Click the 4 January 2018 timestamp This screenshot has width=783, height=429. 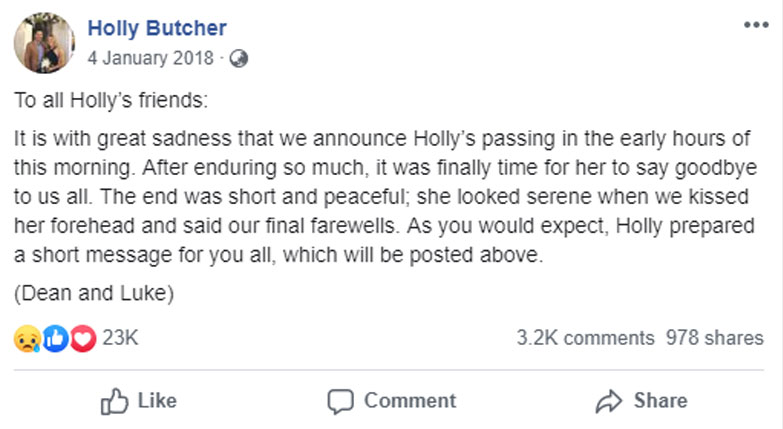pos(150,58)
